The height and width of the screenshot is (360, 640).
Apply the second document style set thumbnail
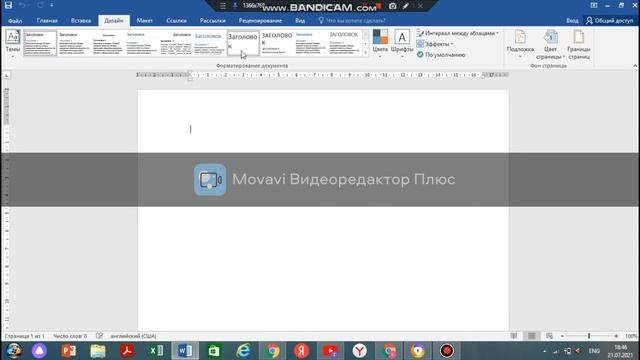tap(74, 43)
